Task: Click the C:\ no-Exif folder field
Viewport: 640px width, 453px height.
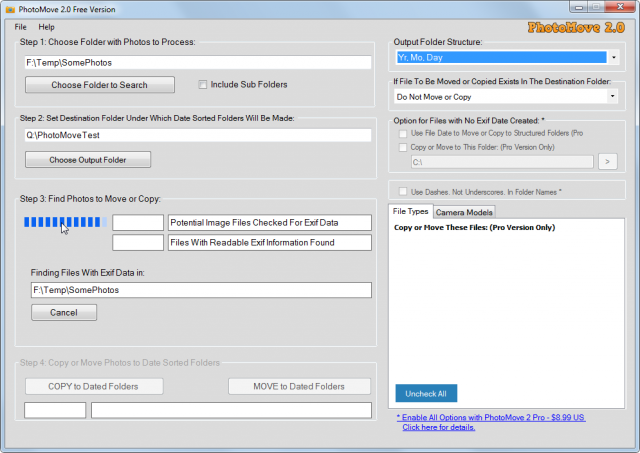Action: [502, 162]
